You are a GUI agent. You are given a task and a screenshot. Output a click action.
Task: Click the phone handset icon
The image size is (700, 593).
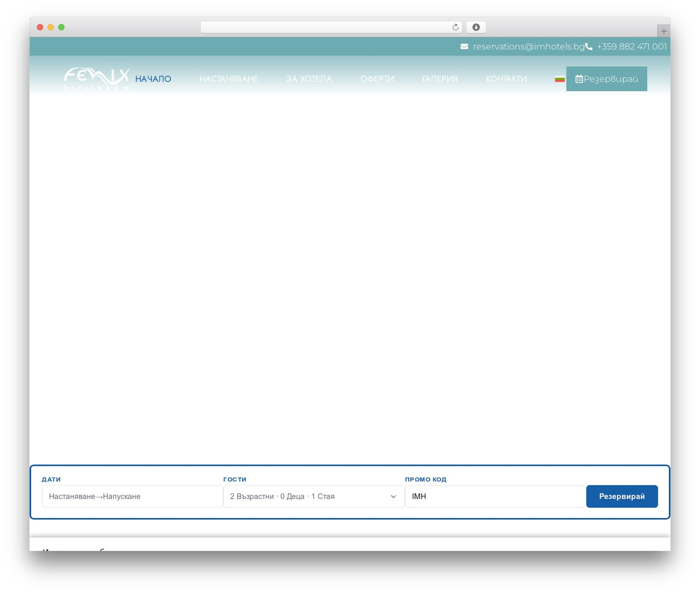pyautogui.click(x=589, y=46)
